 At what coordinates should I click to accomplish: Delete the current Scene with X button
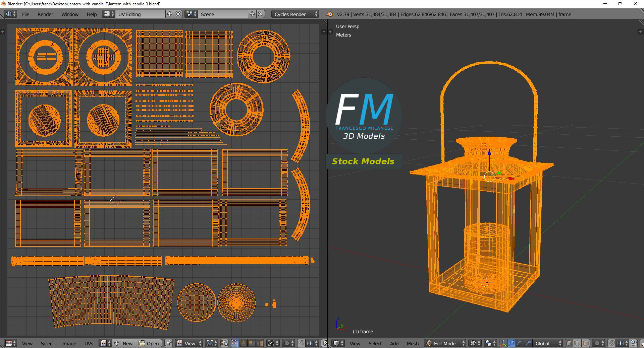261,14
